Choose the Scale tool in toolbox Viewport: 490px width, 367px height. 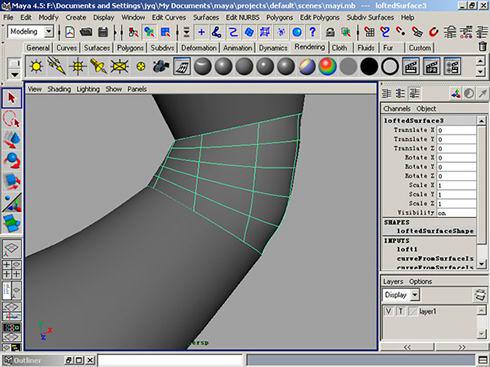click(x=12, y=181)
